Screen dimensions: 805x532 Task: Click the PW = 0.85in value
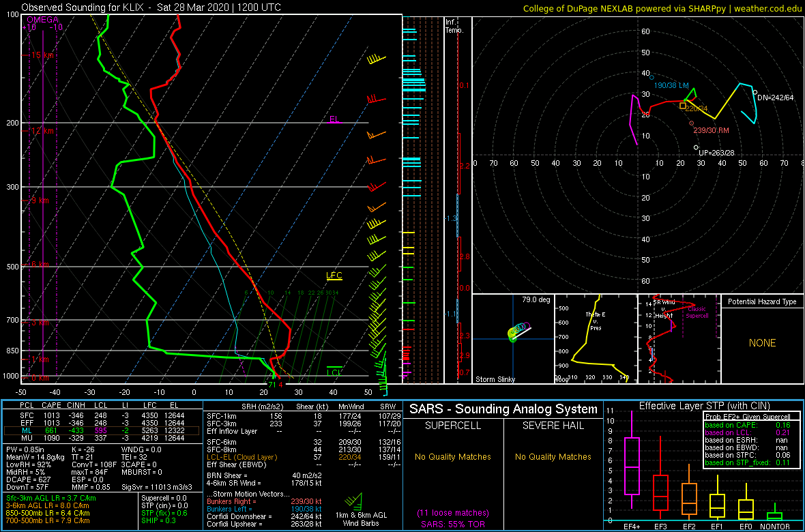pyautogui.click(x=27, y=449)
